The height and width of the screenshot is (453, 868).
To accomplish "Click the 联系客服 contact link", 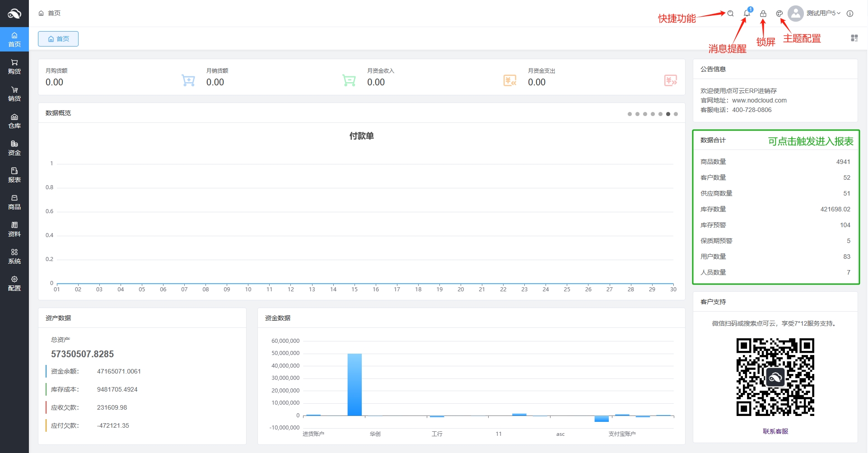I will [x=775, y=431].
